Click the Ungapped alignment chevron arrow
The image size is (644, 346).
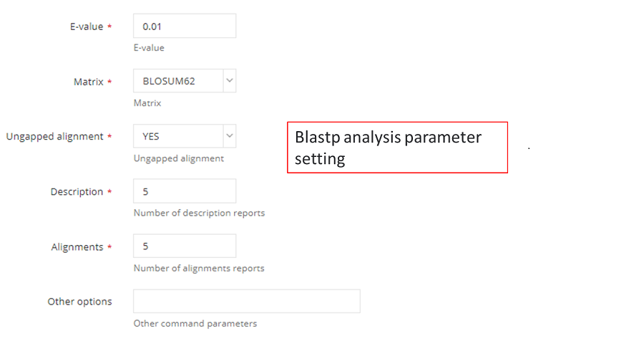point(229,135)
